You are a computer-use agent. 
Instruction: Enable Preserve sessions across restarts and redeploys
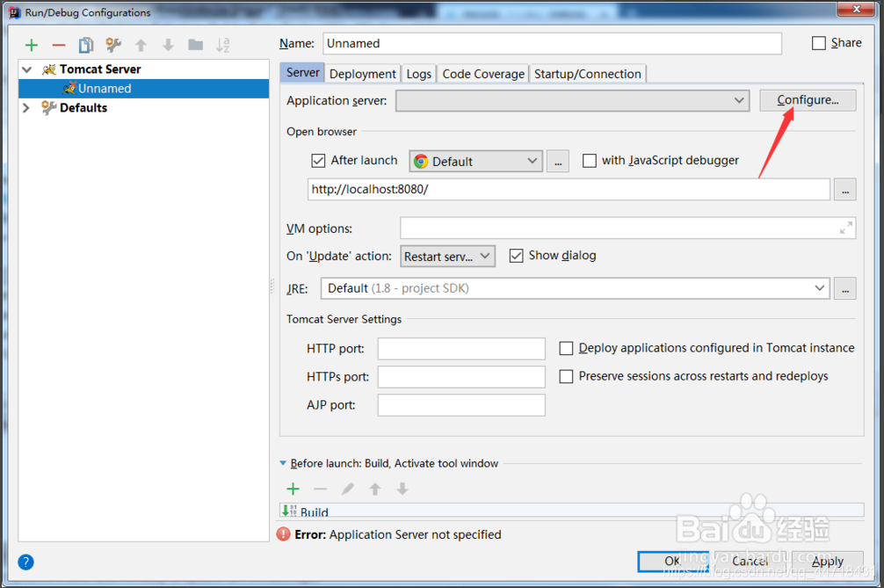click(x=566, y=376)
